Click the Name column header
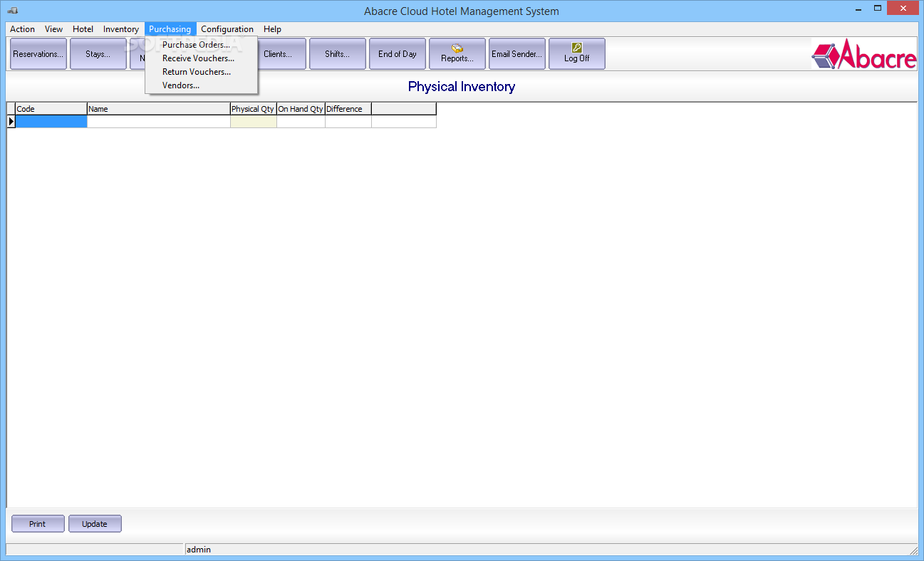The image size is (924, 561). click(x=159, y=109)
